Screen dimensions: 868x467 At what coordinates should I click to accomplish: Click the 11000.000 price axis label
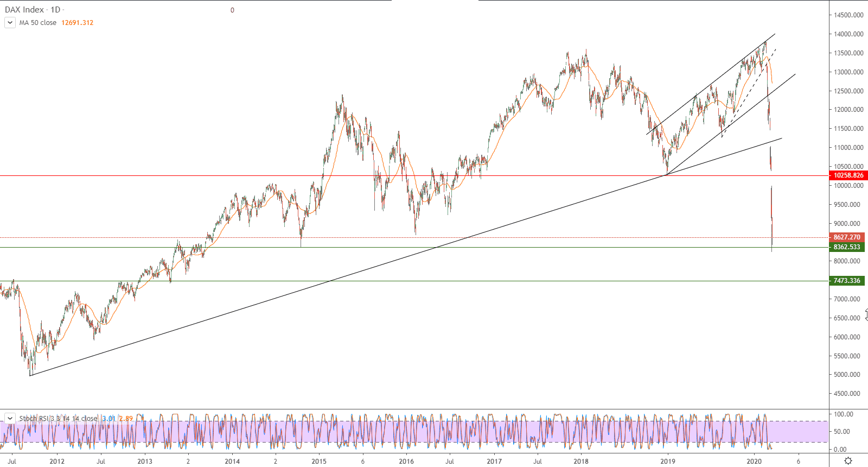coord(848,148)
